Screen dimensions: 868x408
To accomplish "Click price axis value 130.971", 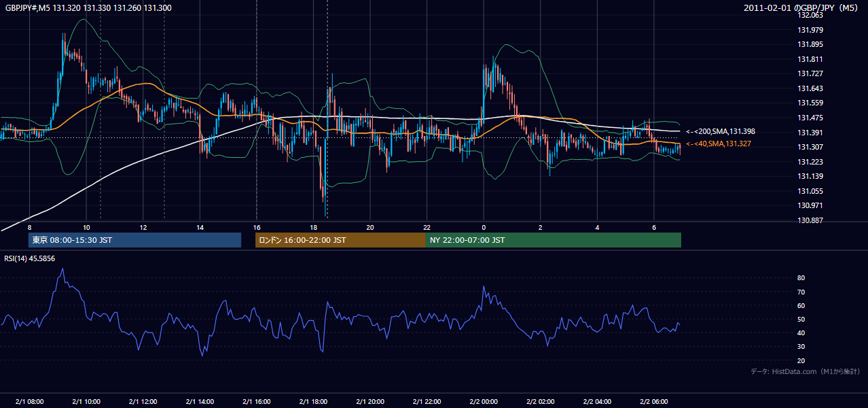I will click(x=810, y=205).
